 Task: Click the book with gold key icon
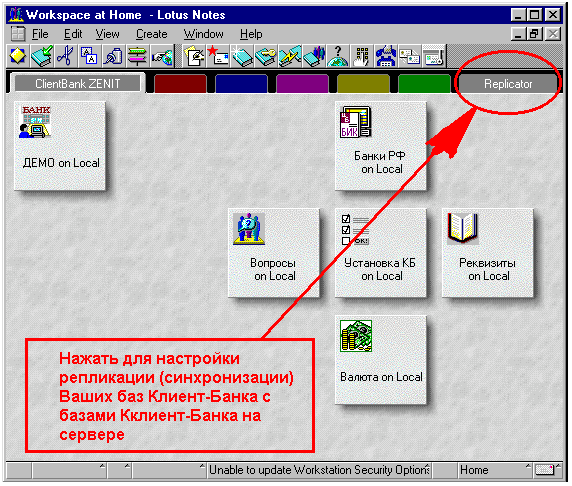tap(266, 57)
